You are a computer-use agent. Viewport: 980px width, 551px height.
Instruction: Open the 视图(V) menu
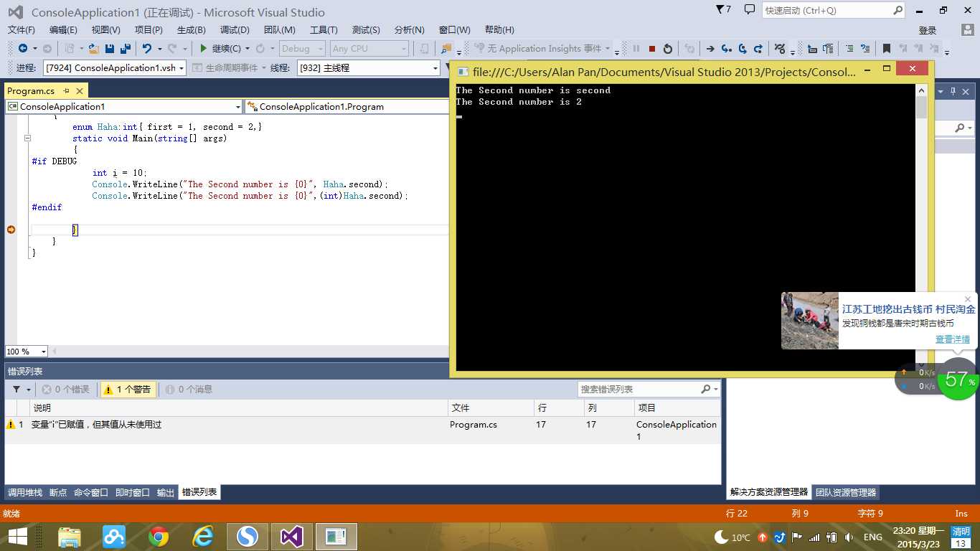106,29
